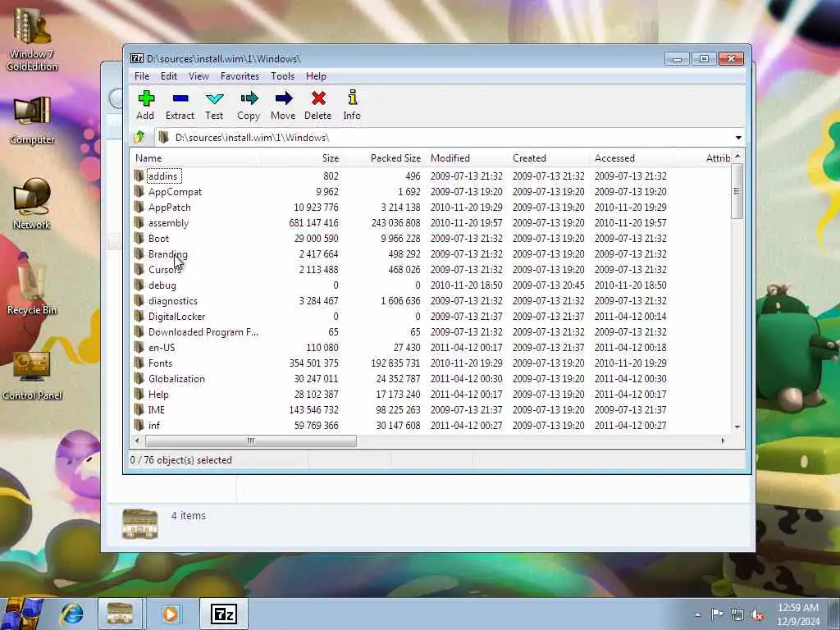Click the vertical scrollbar thumb
Screen dimensions: 840x630
[x=737, y=191]
